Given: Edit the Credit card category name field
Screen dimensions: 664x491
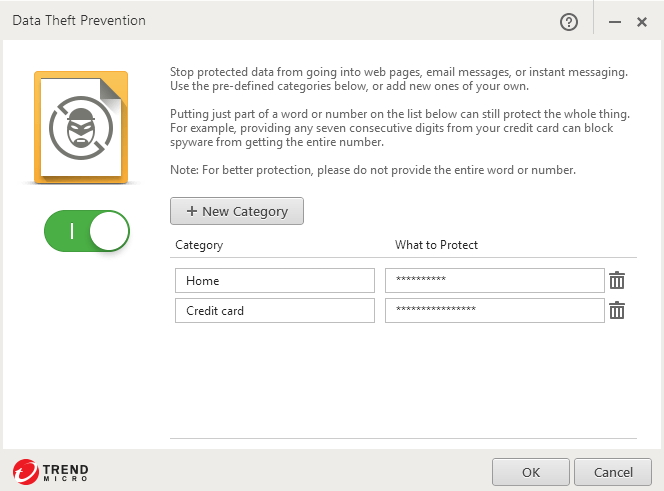Looking at the screenshot, I should pyautogui.click(x=274, y=311).
